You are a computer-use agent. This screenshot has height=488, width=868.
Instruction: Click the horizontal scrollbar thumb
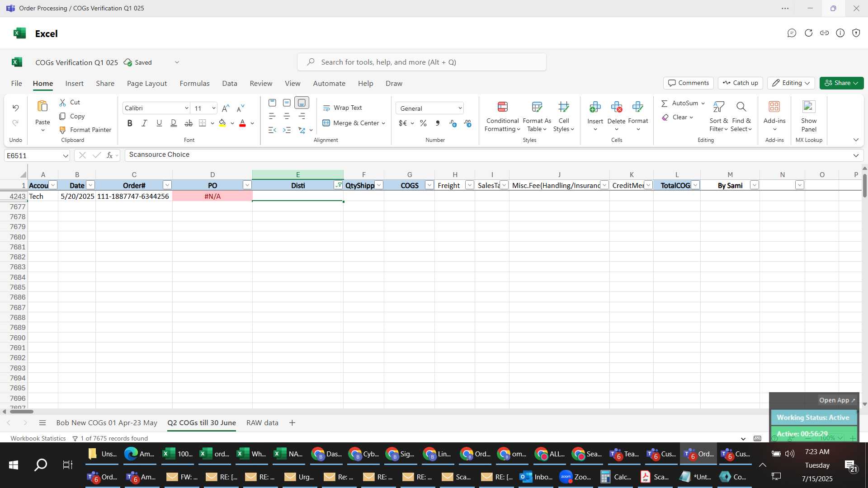pyautogui.click(x=22, y=412)
